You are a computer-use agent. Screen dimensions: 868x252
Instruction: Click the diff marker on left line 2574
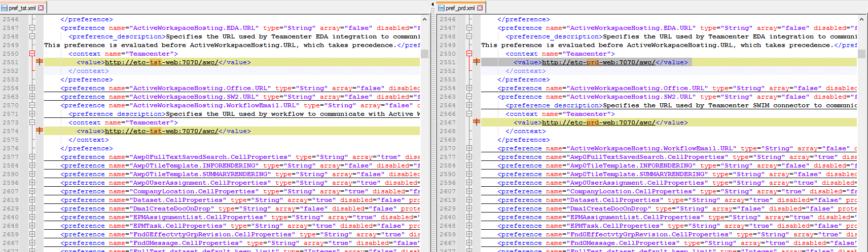[x=40, y=131]
